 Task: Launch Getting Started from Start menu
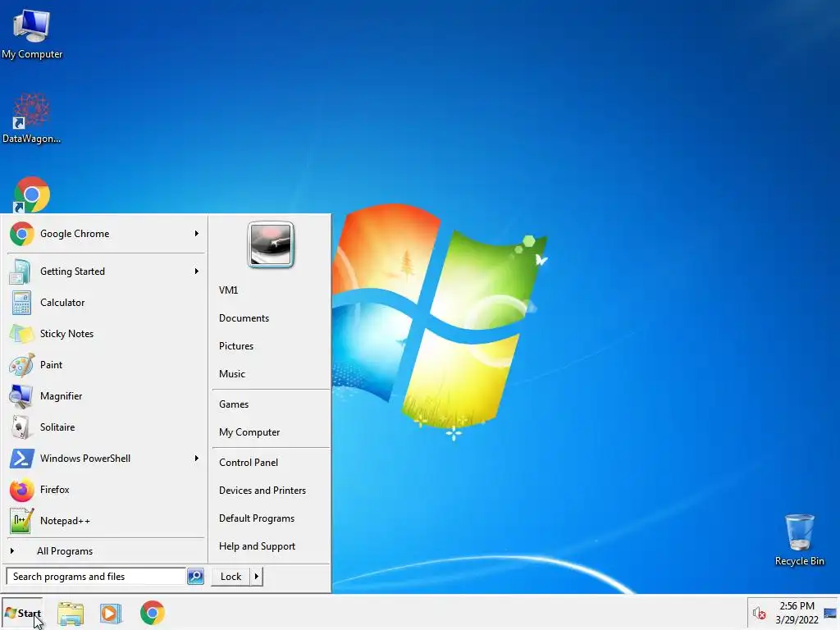[105, 271]
